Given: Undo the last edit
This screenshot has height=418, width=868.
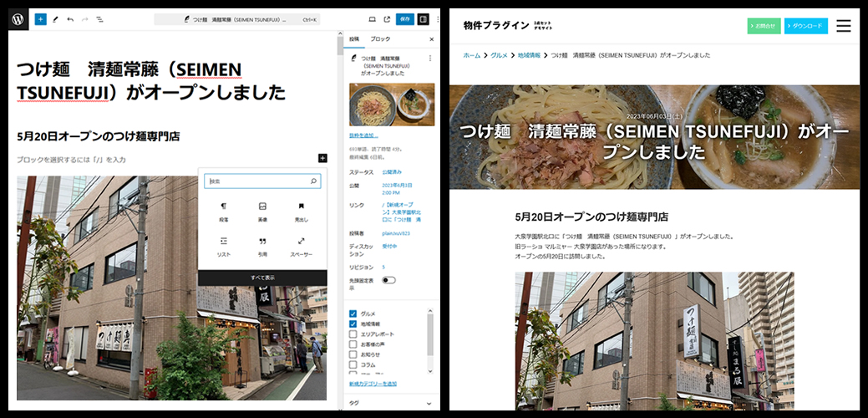Looking at the screenshot, I should (x=70, y=18).
